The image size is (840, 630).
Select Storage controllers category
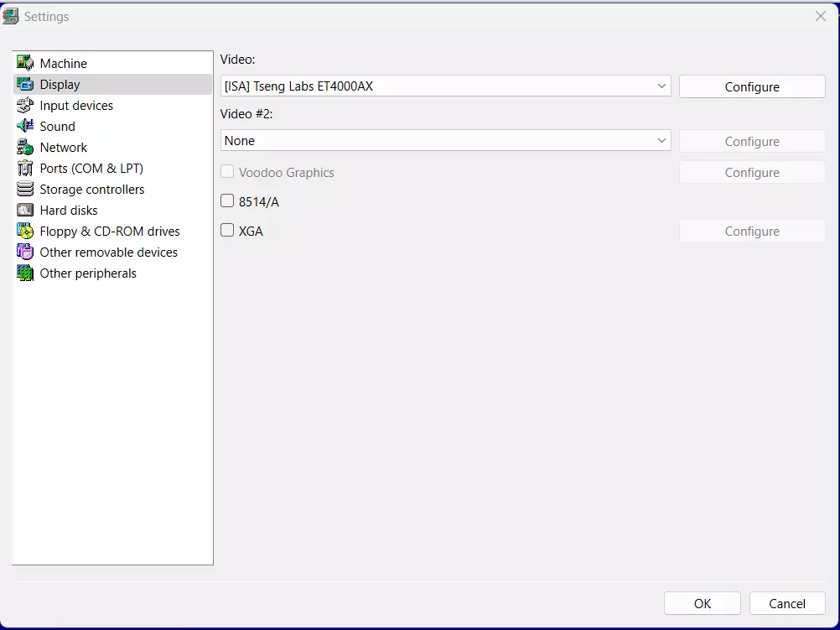click(x=112, y=189)
